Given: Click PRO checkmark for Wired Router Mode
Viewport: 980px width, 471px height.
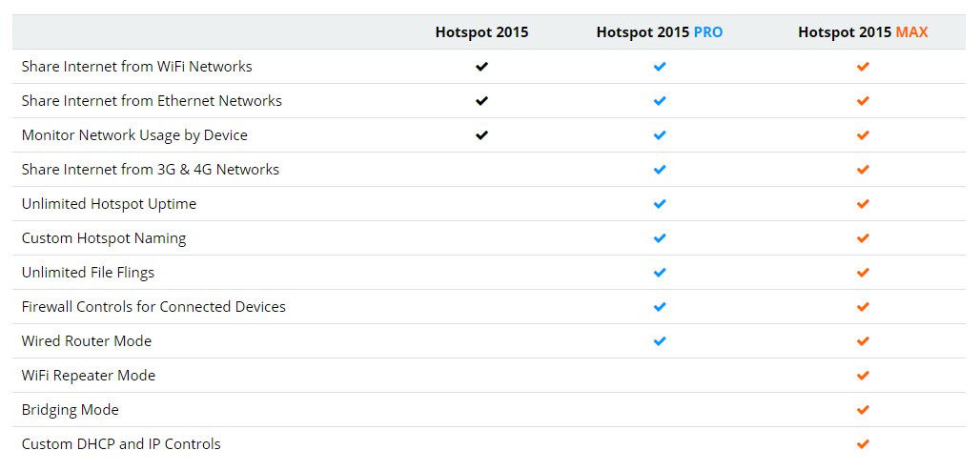Looking at the screenshot, I should coord(660,341).
